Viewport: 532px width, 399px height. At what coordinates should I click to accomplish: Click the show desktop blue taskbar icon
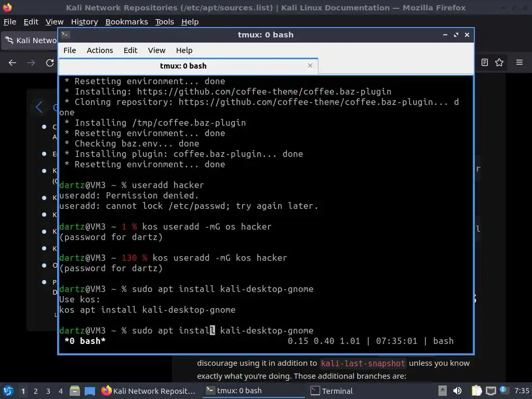pyautogui.click(x=90, y=391)
